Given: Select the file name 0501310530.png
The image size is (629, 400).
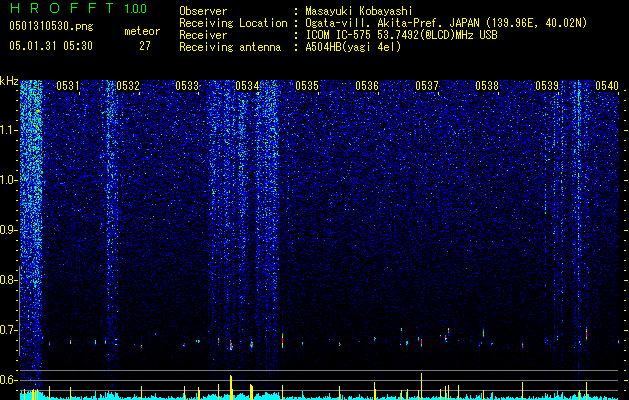Looking at the screenshot, I should click(51, 27).
